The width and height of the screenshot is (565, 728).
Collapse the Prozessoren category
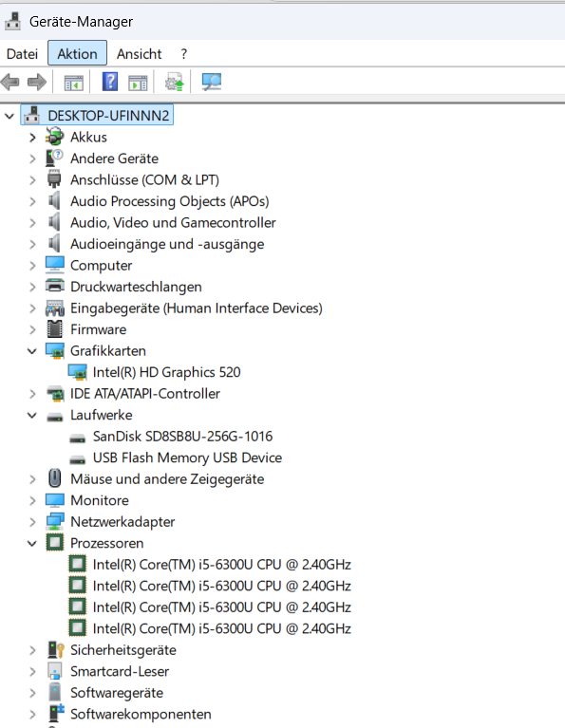[x=31, y=543]
